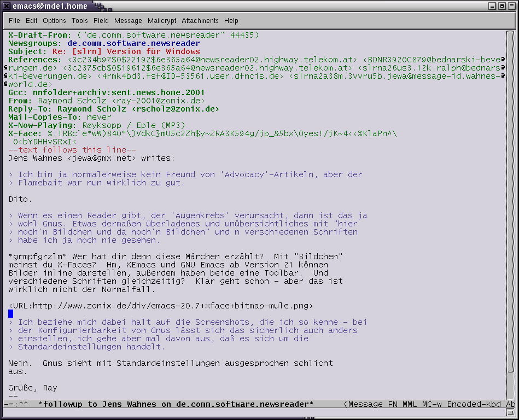The height and width of the screenshot is (420, 519).
Task: Open the Options menu
Action: tap(54, 21)
